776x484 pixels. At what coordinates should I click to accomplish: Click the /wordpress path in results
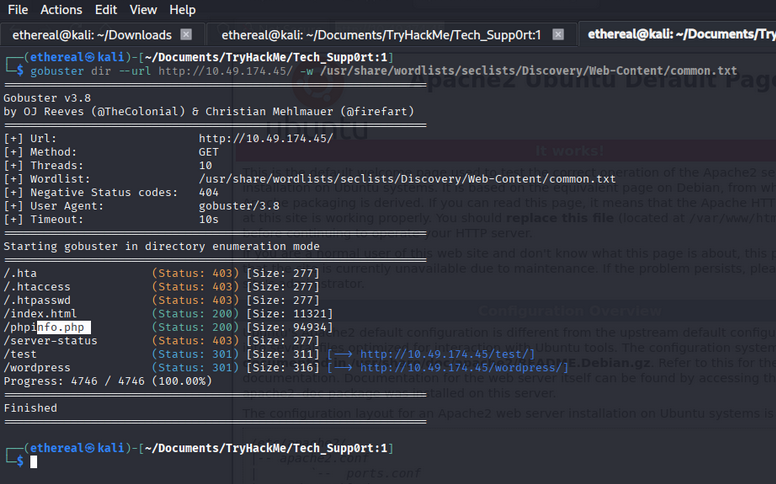click(37, 368)
